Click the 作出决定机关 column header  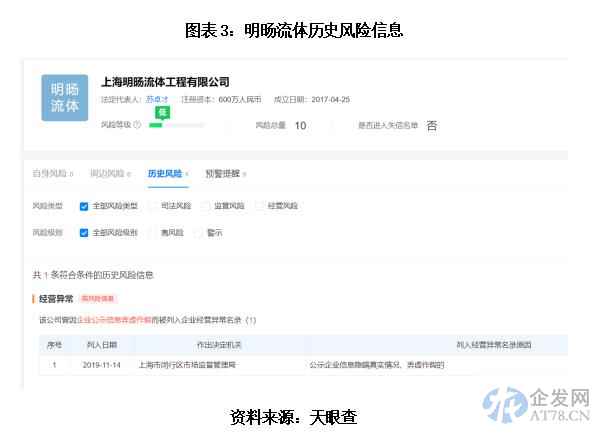pyautogui.click(x=219, y=345)
